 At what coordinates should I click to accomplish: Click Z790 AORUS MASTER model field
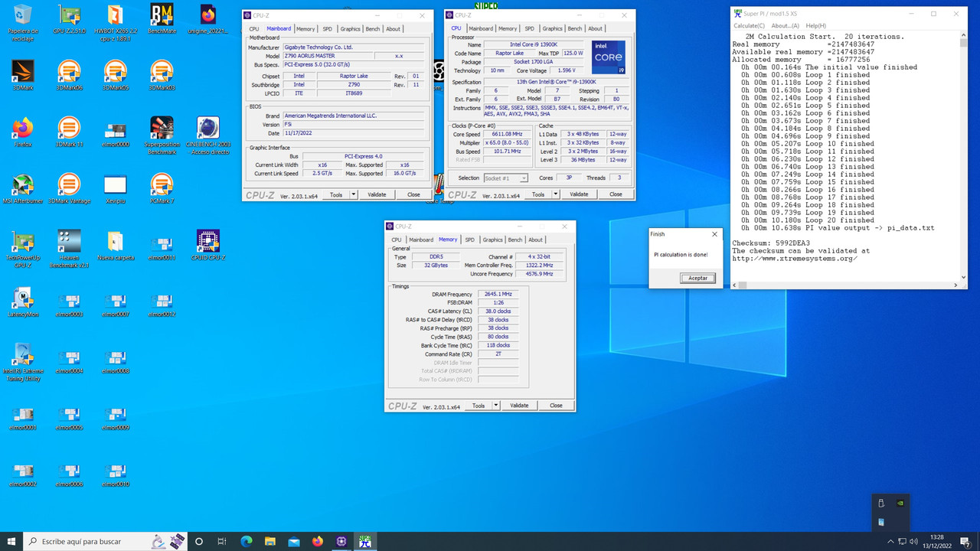328,56
